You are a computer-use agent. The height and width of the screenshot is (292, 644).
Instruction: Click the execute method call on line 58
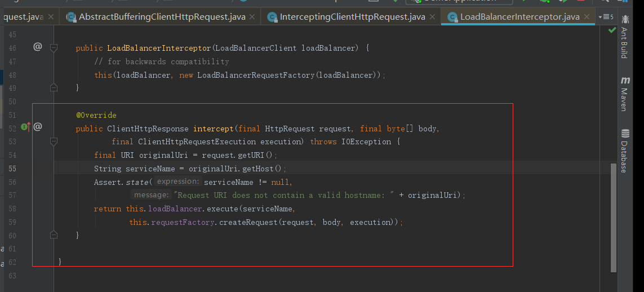click(223, 209)
